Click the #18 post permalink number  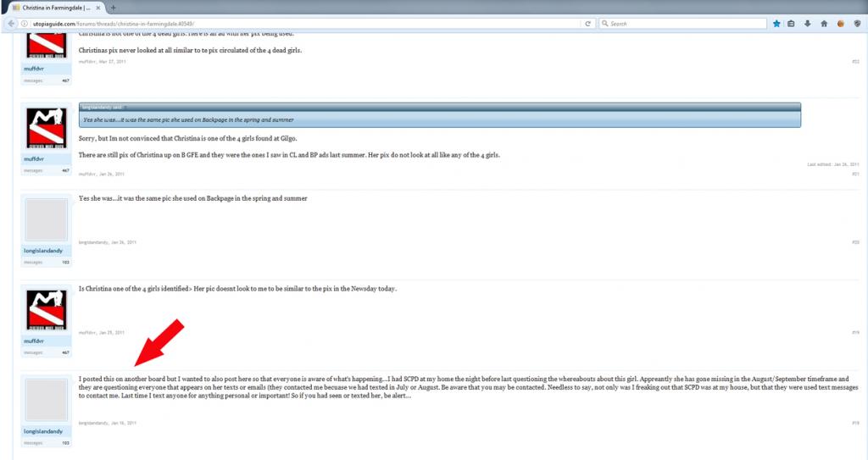point(855,423)
